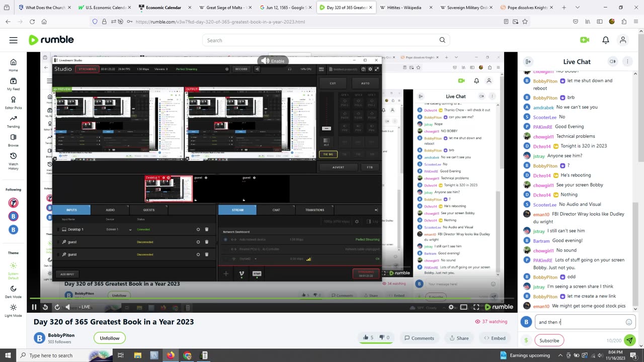The height and width of the screenshot is (362, 644).
Task: Mute the video volume icon
Action: point(68,307)
